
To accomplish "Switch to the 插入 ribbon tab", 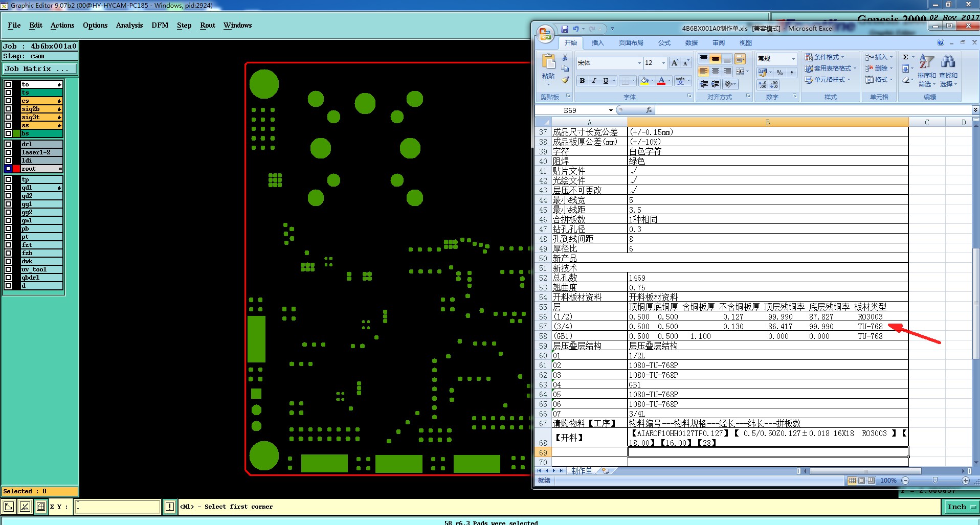I will [x=597, y=43].
